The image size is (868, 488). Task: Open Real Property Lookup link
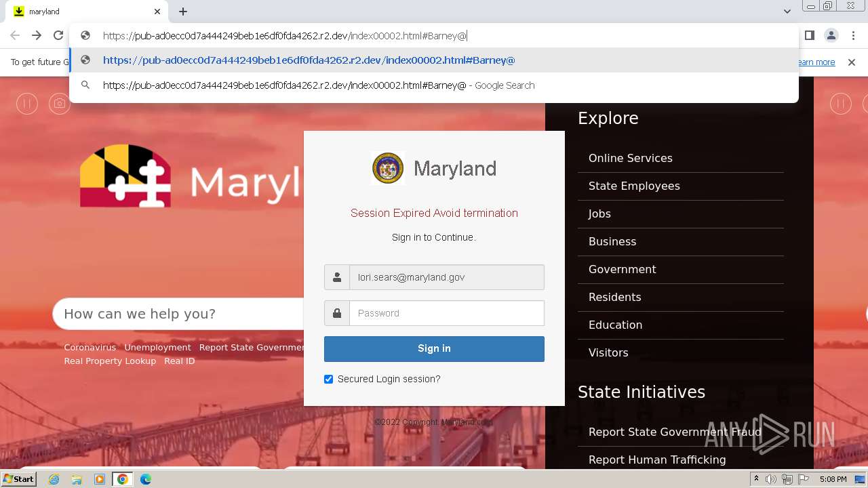point(110,361)
